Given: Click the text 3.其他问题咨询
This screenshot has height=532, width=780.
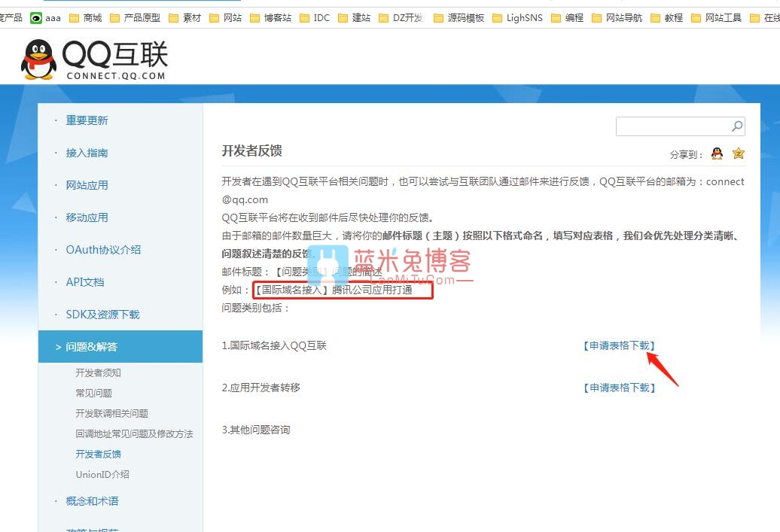Looking at the screenshot, I should (x=256, y=430).
